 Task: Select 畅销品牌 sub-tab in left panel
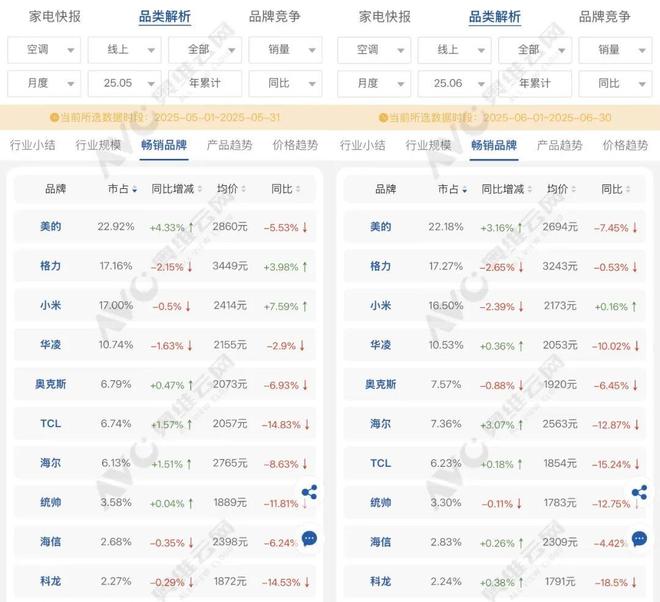[x=164, y=145]
